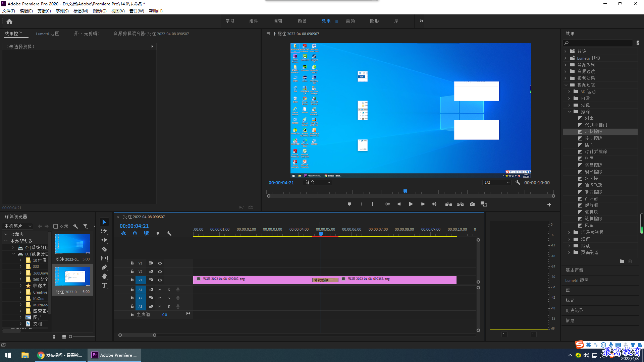The height and width of the screenshot is (362, 644).
Task: Expand the 溶解 folder
Action: 570,239
